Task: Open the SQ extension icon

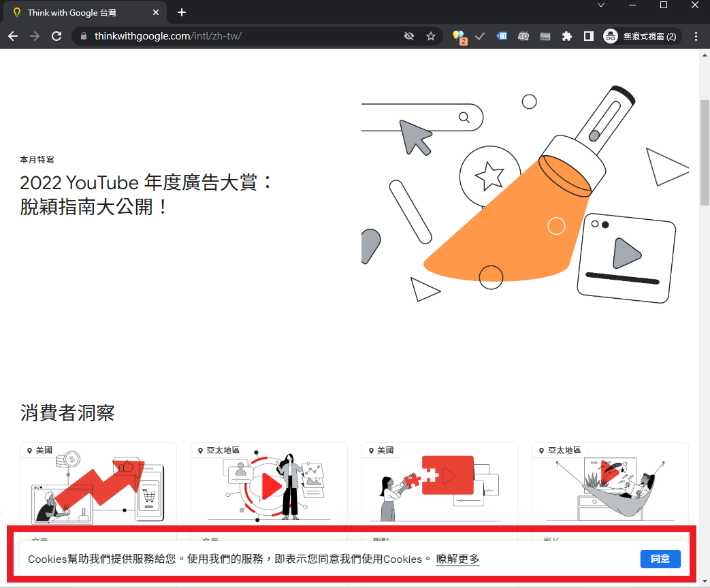Action: pos(523,36)
